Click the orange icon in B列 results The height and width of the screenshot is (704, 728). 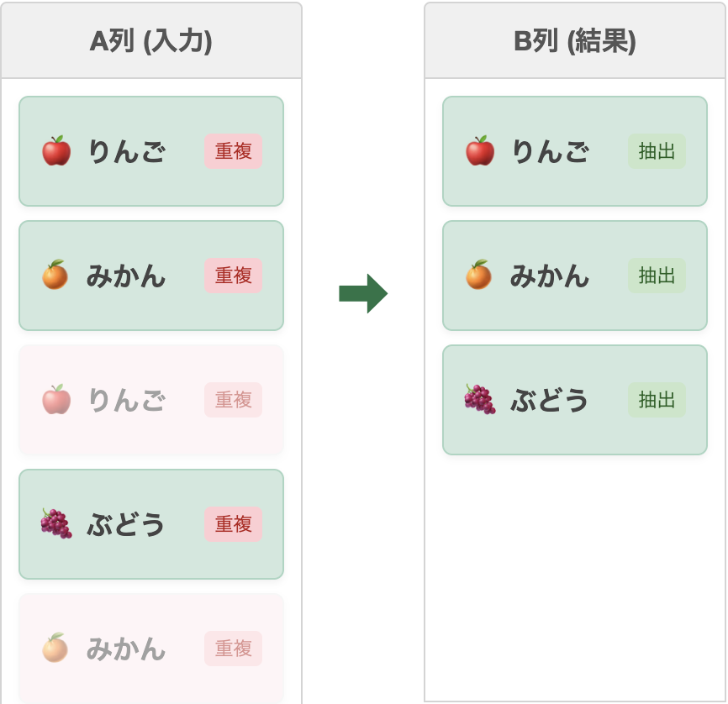479,276
